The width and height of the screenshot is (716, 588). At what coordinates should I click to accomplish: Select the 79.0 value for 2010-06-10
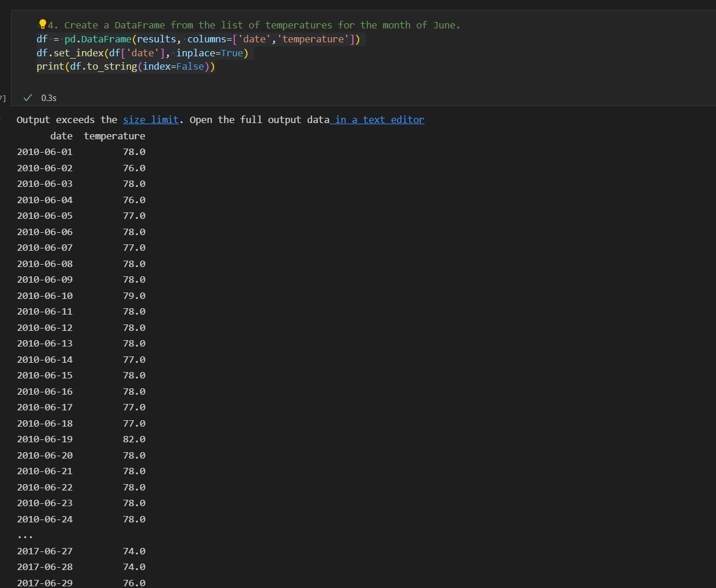click(134, 295)
